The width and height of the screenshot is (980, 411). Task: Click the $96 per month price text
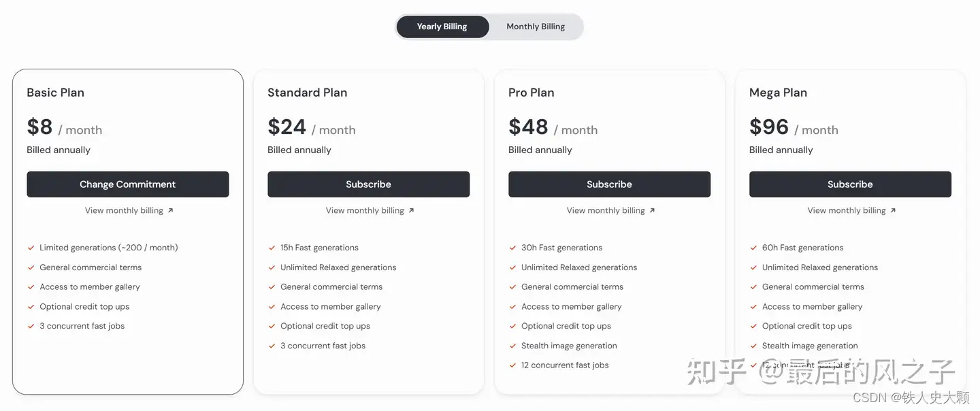pyautogui.click(x=794, y=127)
